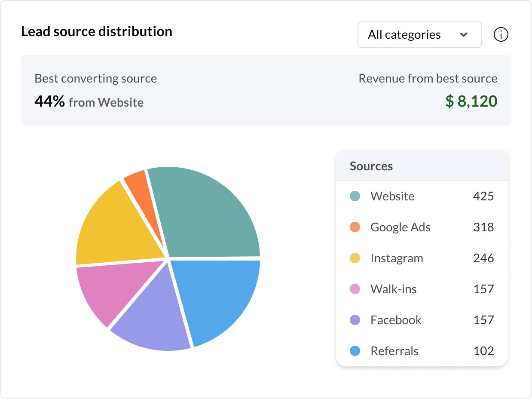Click the Website label in Sources list

pos(392,196)
